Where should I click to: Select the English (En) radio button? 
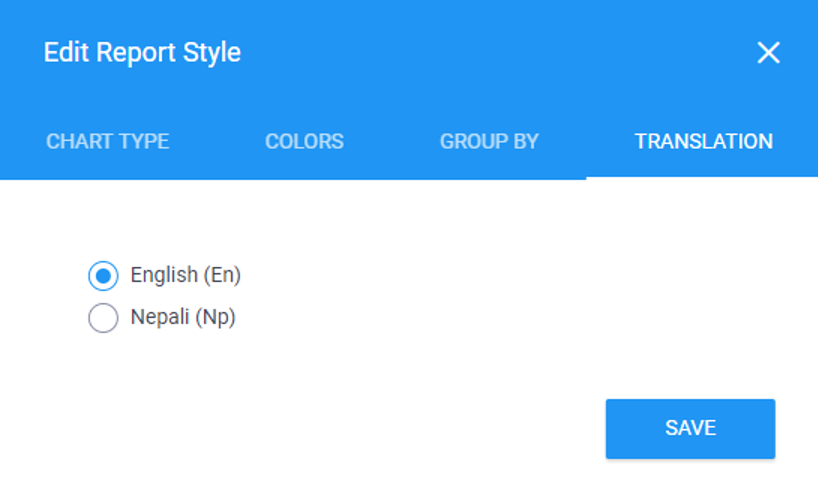[x=103, y=275]
